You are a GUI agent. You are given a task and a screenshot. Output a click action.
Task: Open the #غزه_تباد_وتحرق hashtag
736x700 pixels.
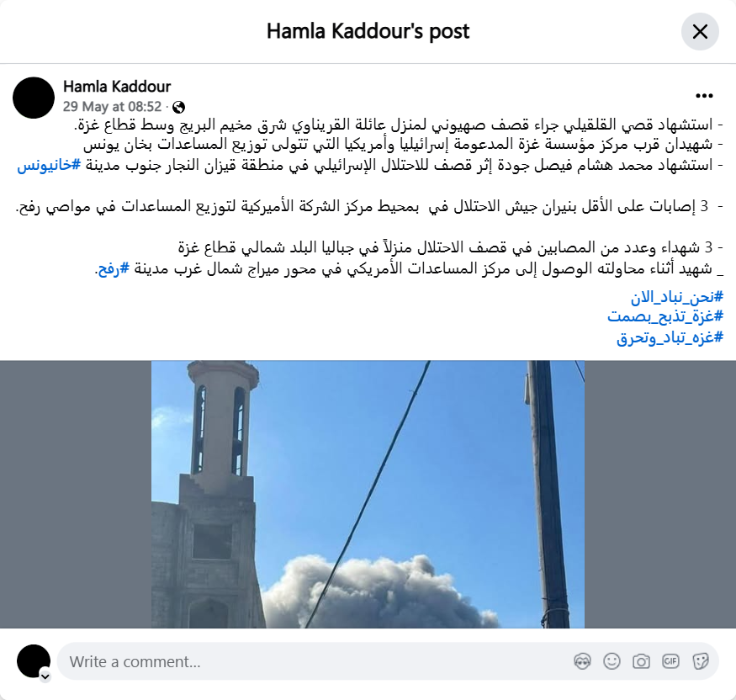(670, 337)
